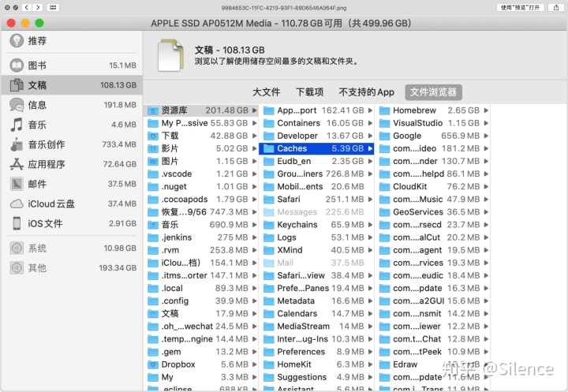
Task: Click the 资源库 folder icon
Action: click(x=153, y=110)
